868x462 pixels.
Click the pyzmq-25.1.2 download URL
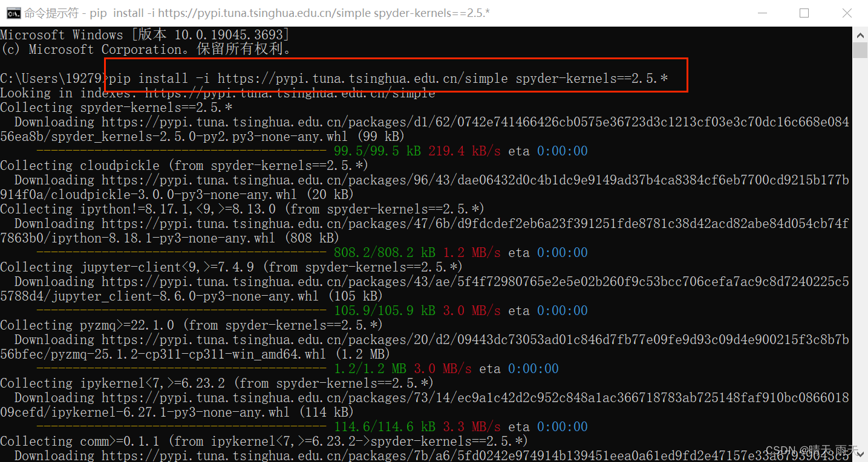tap(423, 339)
